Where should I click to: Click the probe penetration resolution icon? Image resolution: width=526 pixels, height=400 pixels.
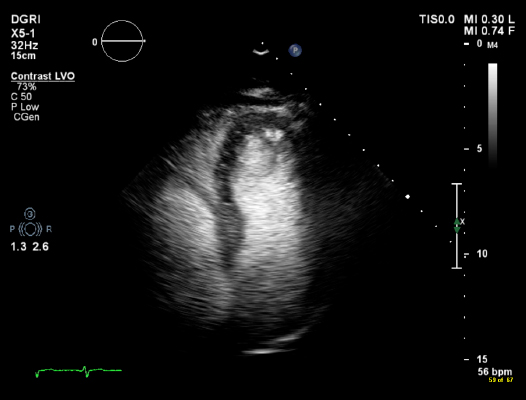30,224
